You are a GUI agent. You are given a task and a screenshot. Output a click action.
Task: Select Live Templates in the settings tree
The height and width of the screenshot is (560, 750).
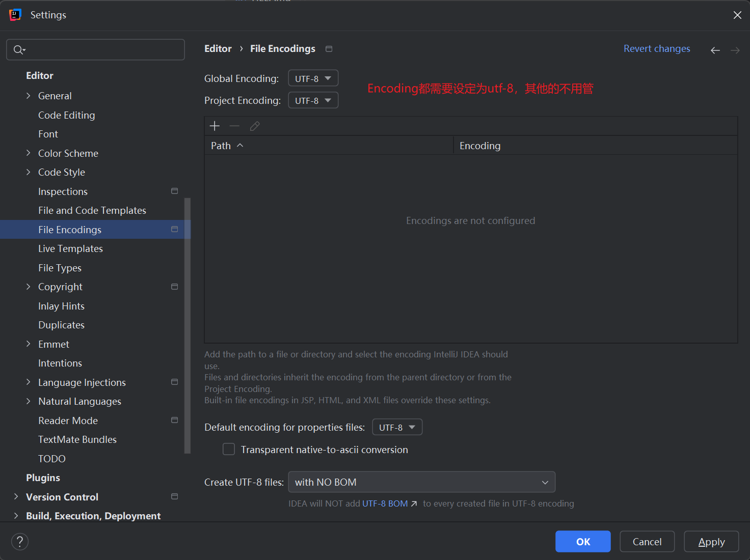pos(70,249)
